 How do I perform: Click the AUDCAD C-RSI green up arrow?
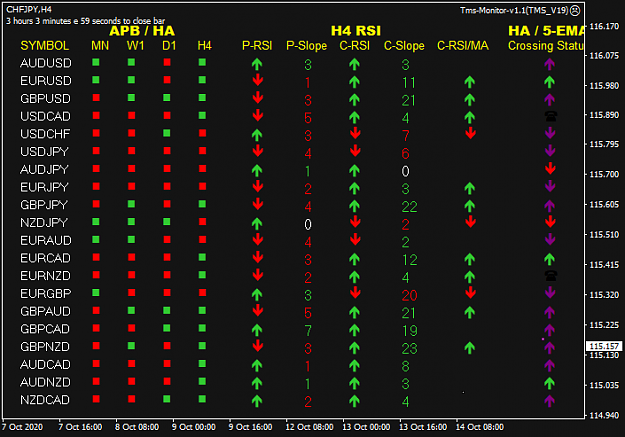tap(354, 366)
